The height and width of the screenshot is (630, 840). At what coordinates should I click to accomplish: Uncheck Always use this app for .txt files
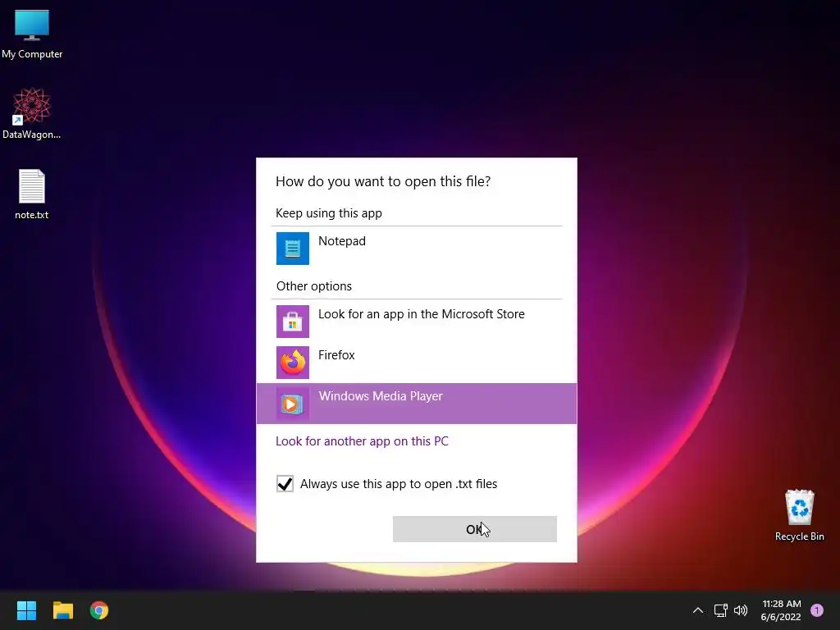click(x=285, y=484)
